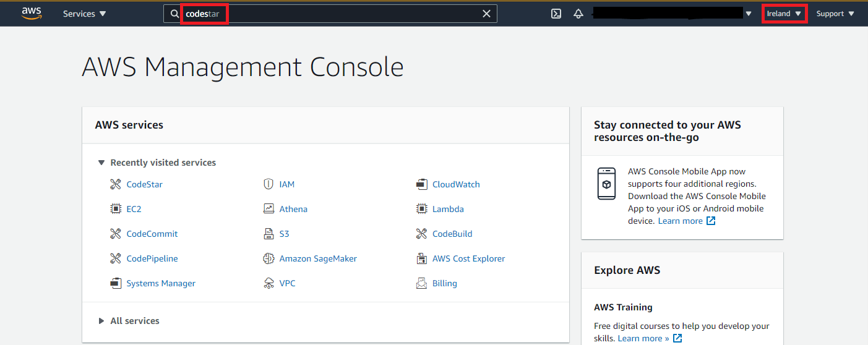Click the Systems Manager icon
868x345 pixels.
point(115,283)
